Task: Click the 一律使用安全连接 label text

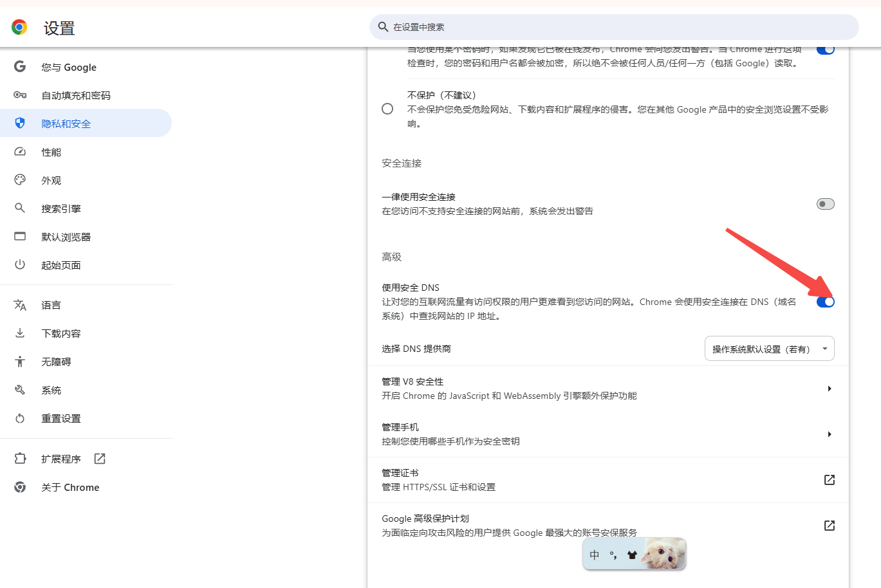Action: click(x=419, y=197)
